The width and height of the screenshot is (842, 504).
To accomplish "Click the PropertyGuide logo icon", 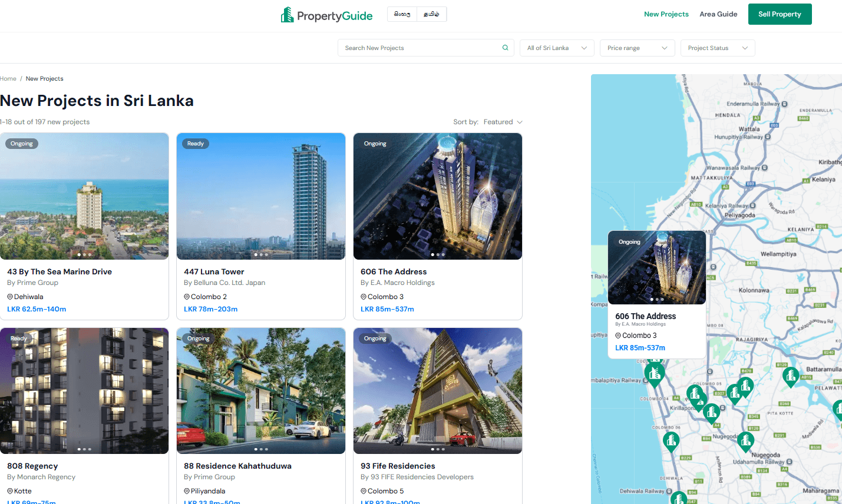I will click(287, 14).
